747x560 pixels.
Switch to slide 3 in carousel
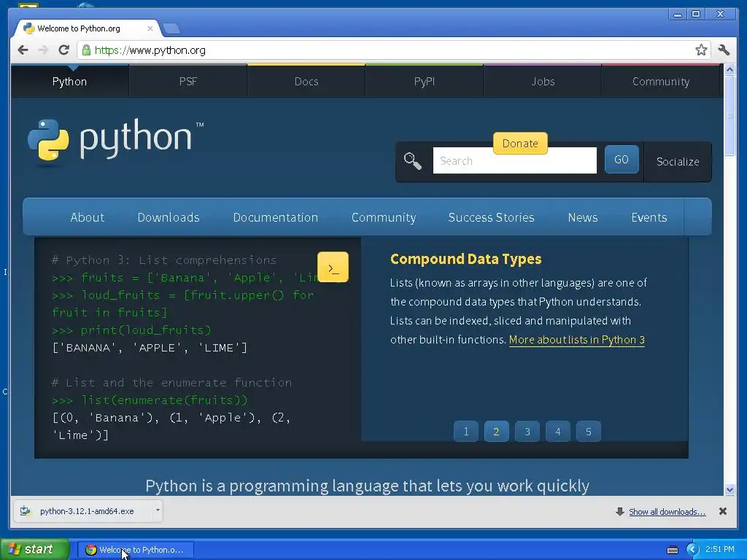click(527, 432)
